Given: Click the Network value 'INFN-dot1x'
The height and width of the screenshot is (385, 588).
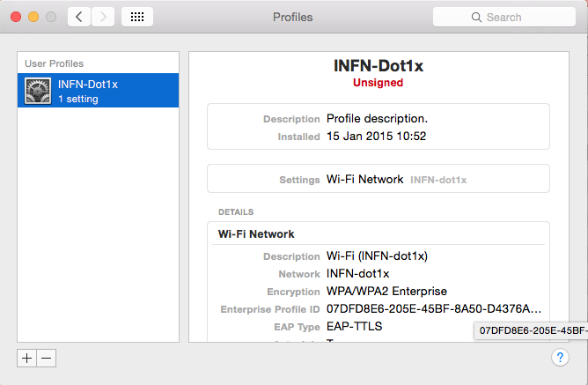Looking at the screenshot, I should pos(357,273).
